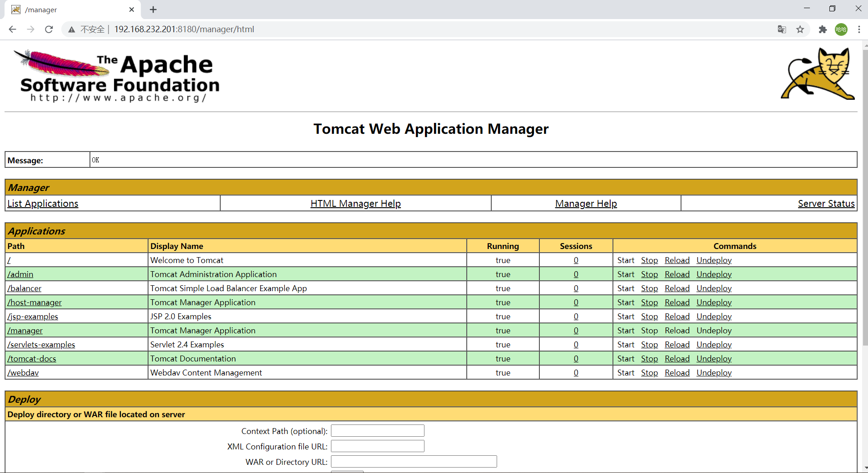Click 'Tomcat Simple Load Balancer Example App' text
The height and width of the screenshot is (473, 868).
click(228, 288)
